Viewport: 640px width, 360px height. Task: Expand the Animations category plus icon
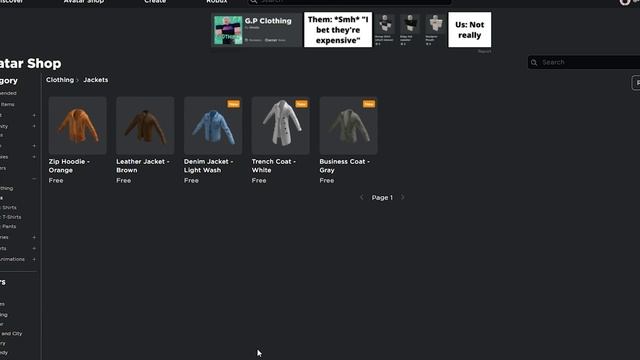click(34, 259)
